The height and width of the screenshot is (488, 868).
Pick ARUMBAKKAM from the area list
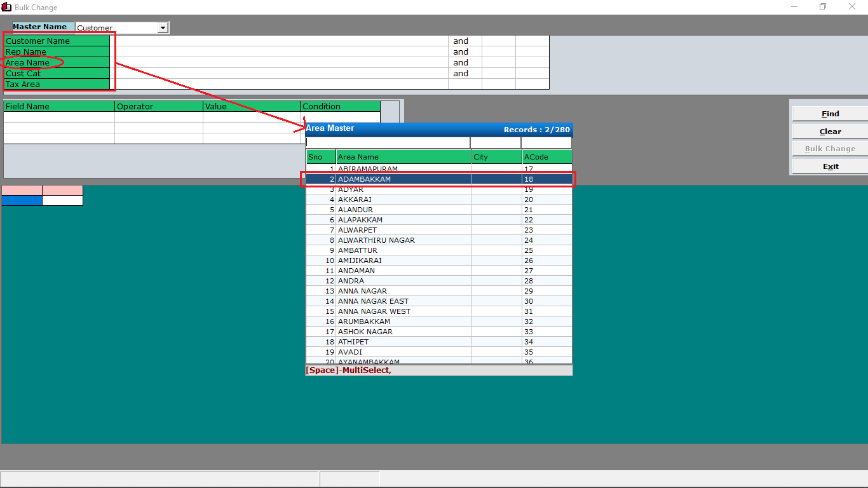click(439, 322)
